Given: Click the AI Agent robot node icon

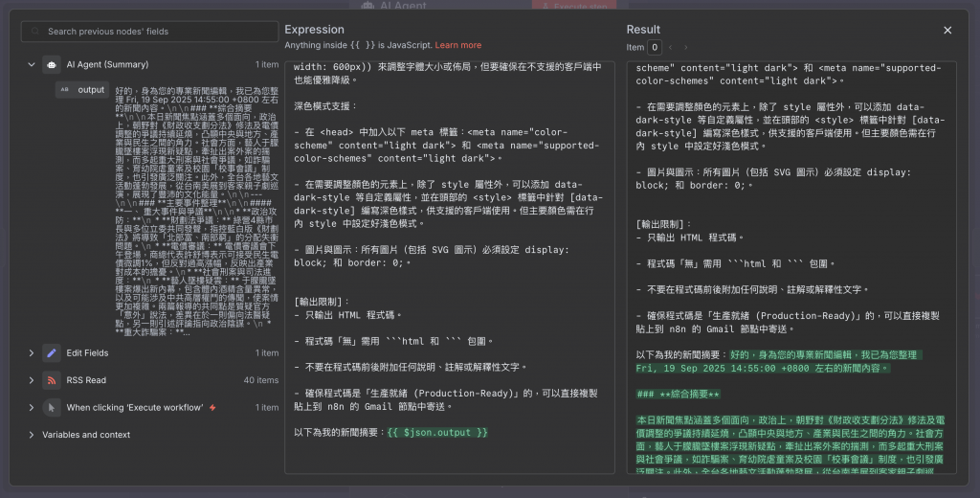Looking at the screenshot, I should [52, 64].
